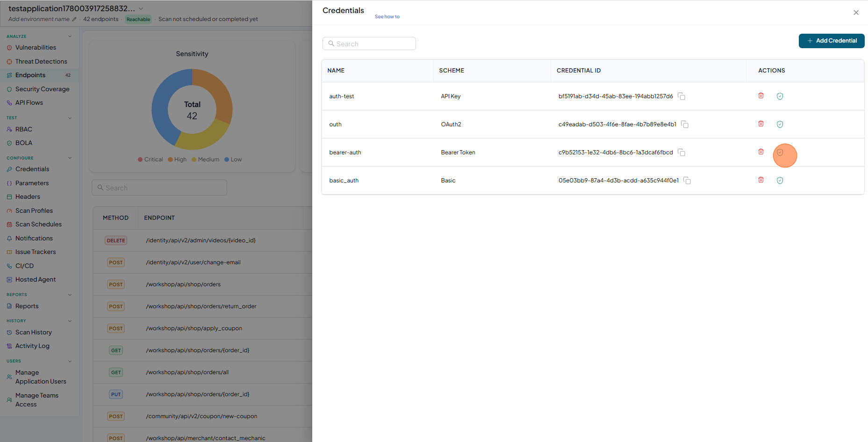Collapse the ANALYZE sidebar section
Screen dimensions: 868x442
(70, 36)
